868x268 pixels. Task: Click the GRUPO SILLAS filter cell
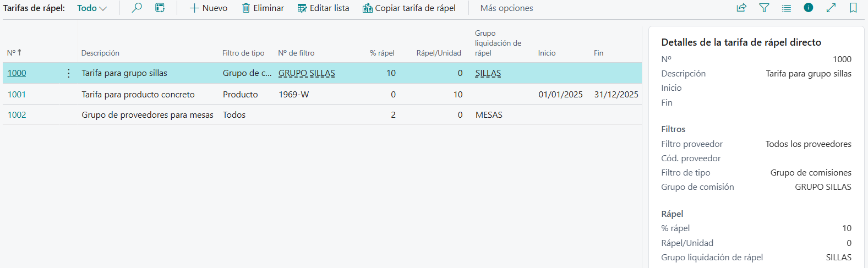[x=307, y=73]
